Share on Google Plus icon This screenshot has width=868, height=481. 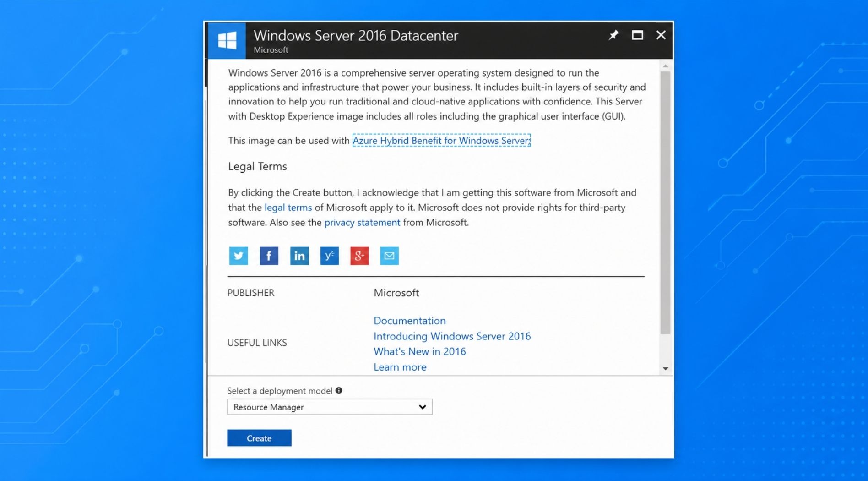click(359, 256)
